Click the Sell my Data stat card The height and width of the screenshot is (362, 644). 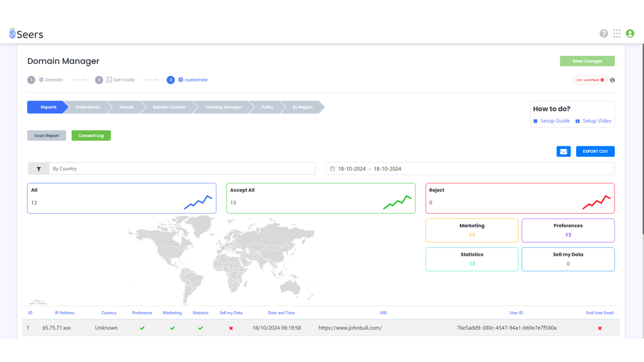(x=568, y=259)
